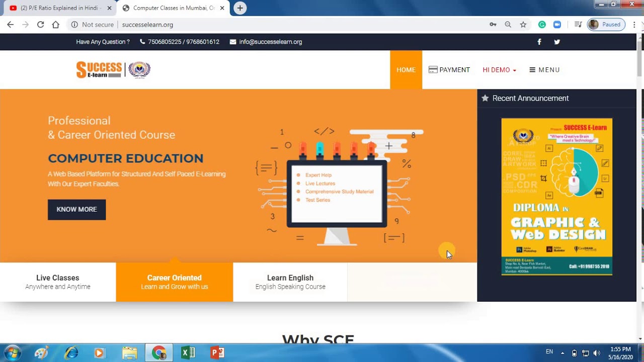Select the Career Oriented tab
Viewport: 644px width, 362px height.
pos(174,282)
